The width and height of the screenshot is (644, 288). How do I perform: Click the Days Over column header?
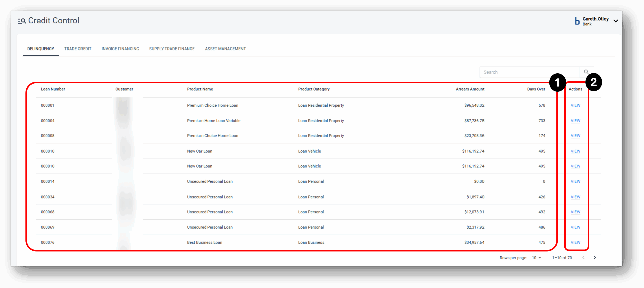tap(536, 89)
